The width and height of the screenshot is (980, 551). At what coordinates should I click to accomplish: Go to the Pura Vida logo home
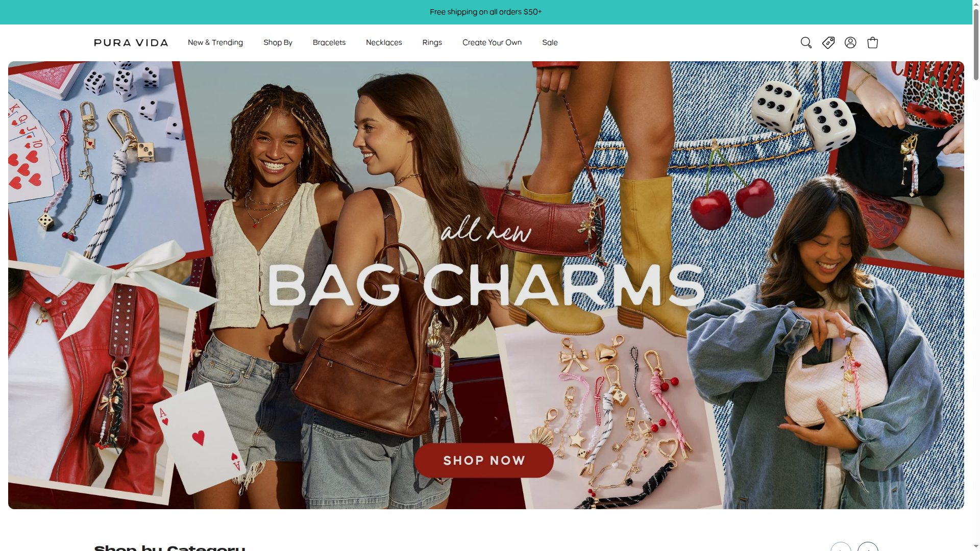tap(131, 43)
